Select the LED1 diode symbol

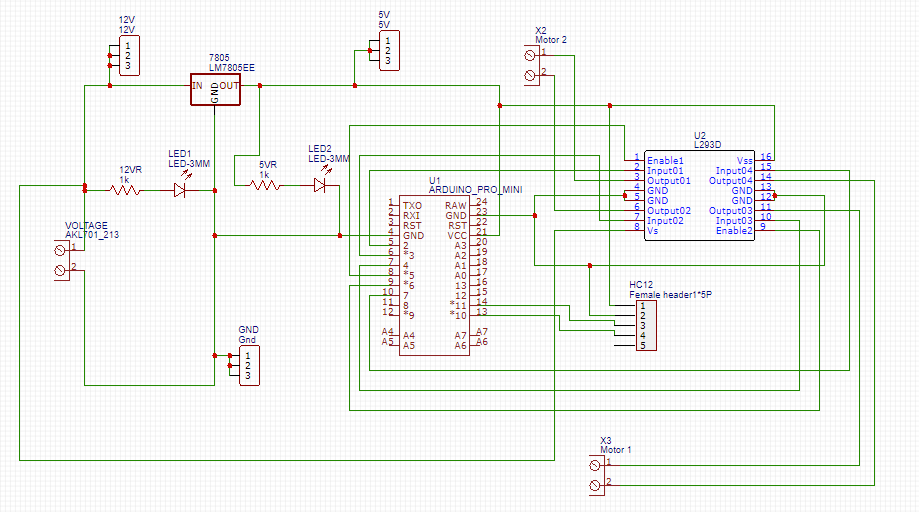point(181,190)
